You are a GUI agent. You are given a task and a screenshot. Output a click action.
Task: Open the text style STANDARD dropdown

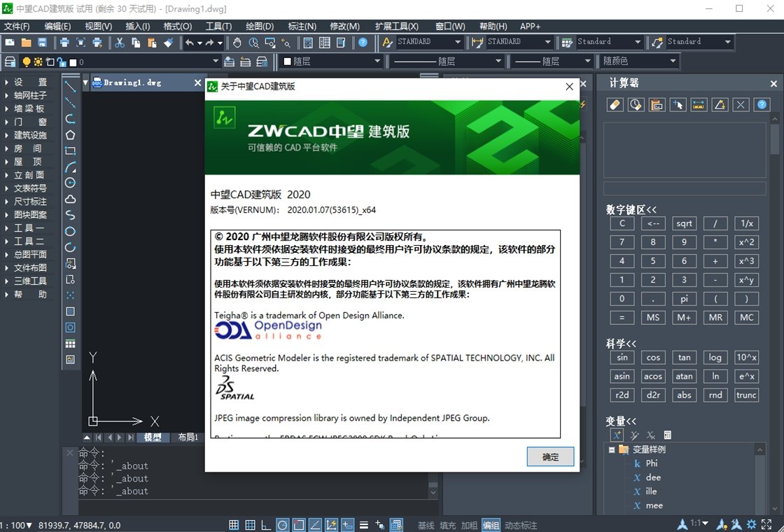(430, 42)
